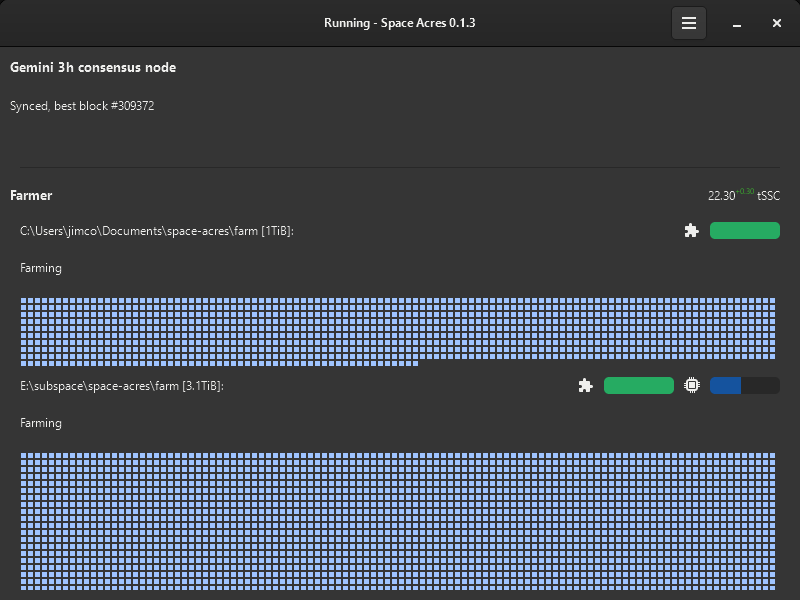This screenshot has height=600, width=800.
Task: Select the C:\Users\jimco farm path label
Action: (157, 231)
